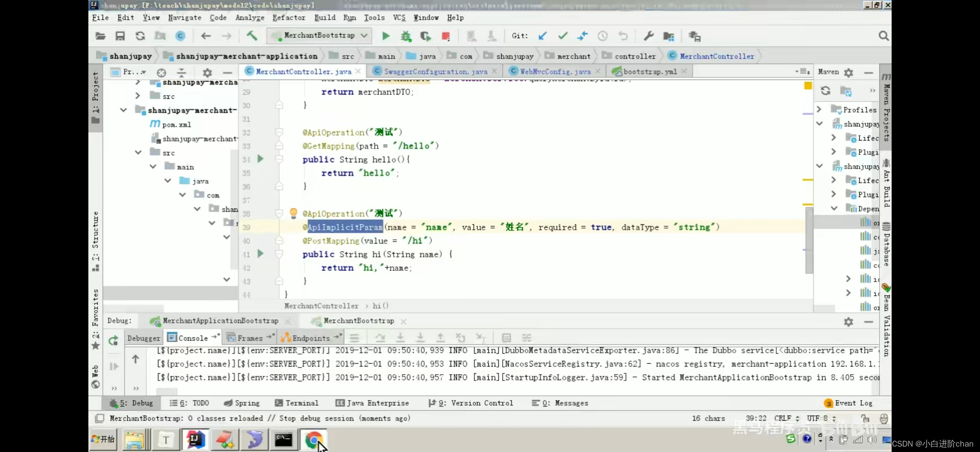Show Git history with the clock icon

pos(603,36)
